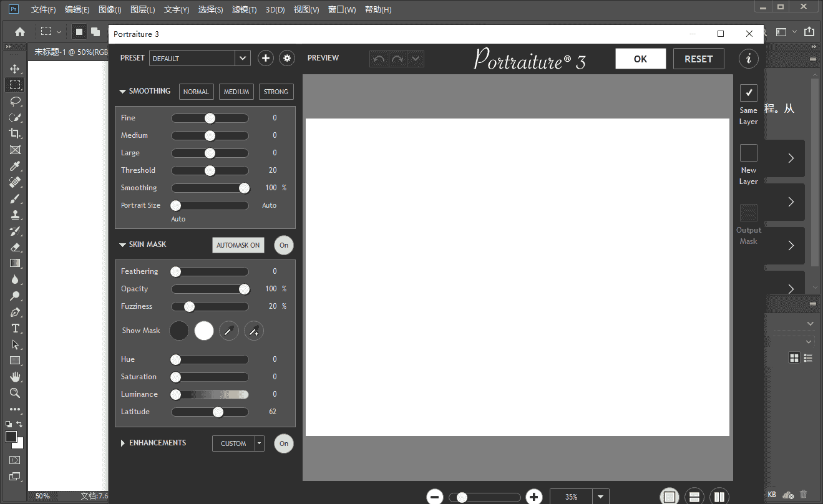Open preset settings gear icon
823x504 pixels.
click(x=286, y=58)
